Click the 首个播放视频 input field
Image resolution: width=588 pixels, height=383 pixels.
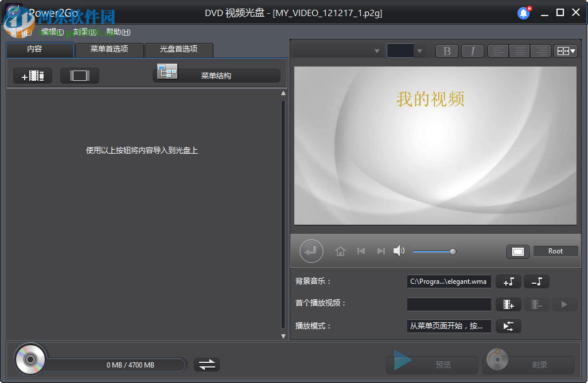coord(449,304)
